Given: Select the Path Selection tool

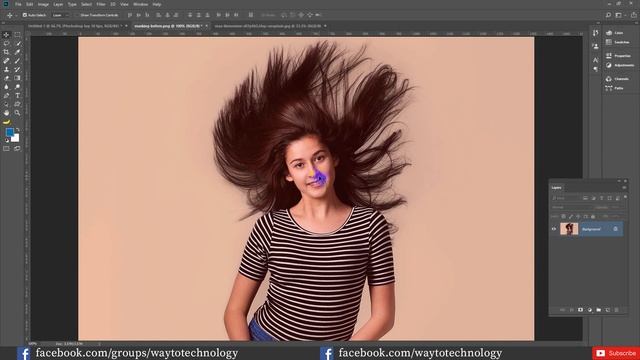Looking at the screenshot, I should (x=6, y=104).
